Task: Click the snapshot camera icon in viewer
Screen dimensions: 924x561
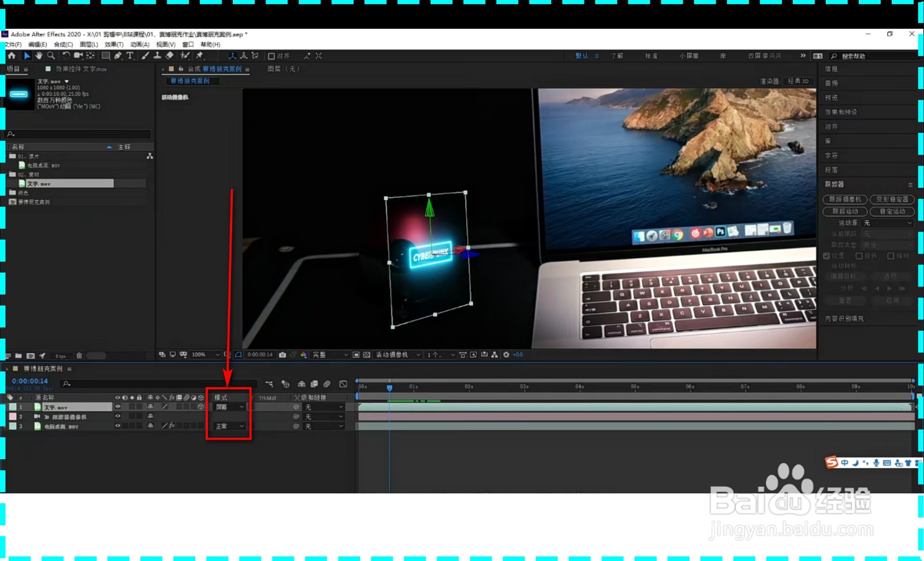Action: coord(282,355)
